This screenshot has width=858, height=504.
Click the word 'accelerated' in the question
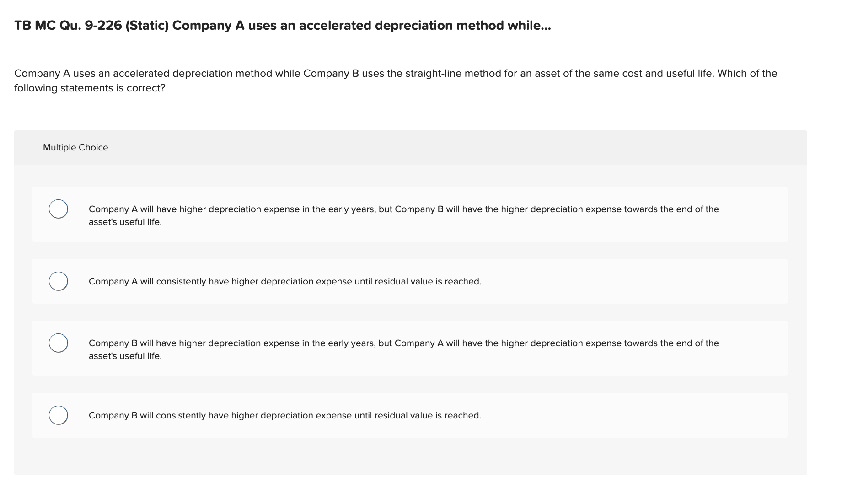click(143, 73)
